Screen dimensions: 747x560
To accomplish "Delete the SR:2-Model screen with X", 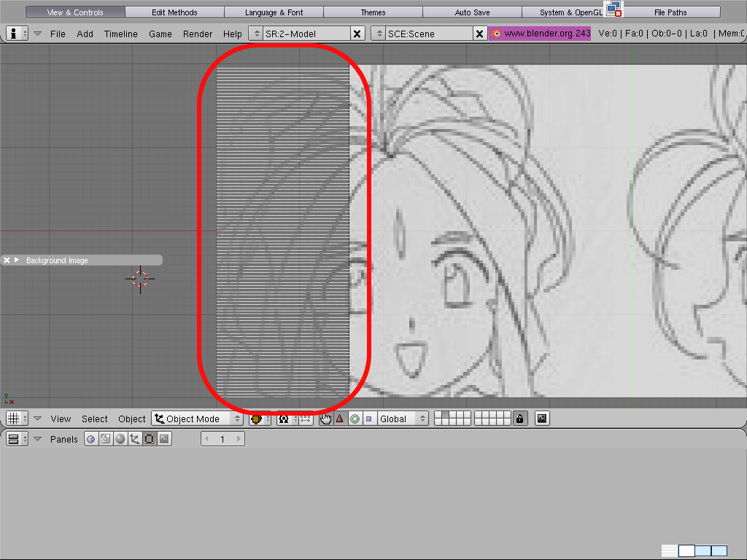I will (x=357, y=34).
